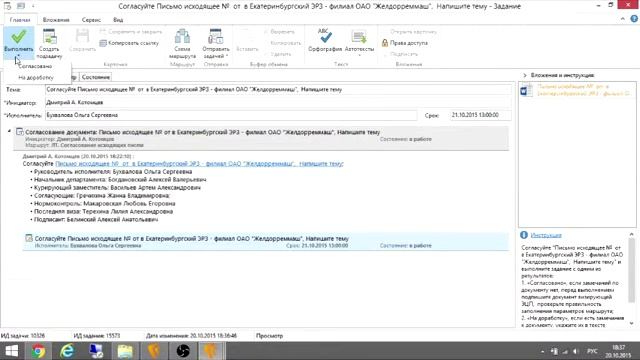The height and width of the screenshot is (360, 640).
Task: Open Google Chrome from the taskbar
Action: tap(39, 351)
